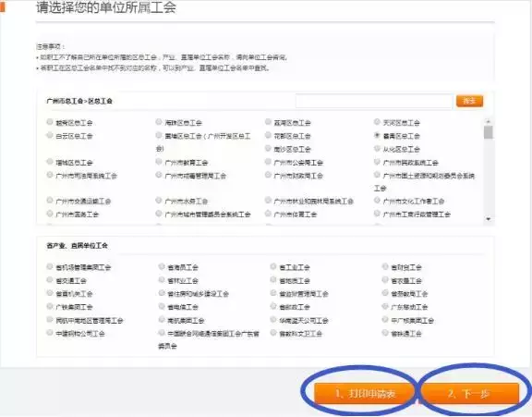This screenshot has width=532, height=417.
Task: Select 广州市水务工会 in the list
Action: tap(159, 200)
